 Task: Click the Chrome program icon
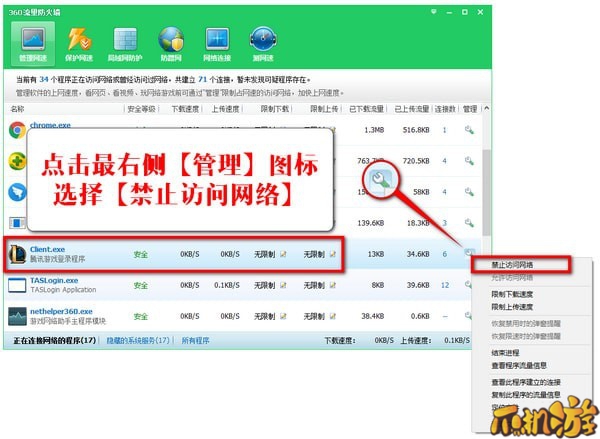17,130
